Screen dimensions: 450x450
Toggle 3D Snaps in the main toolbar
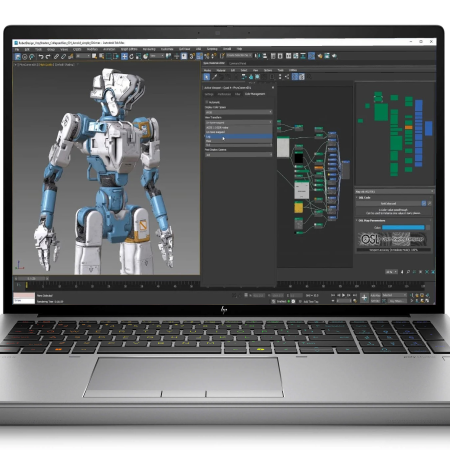(192, 56)
